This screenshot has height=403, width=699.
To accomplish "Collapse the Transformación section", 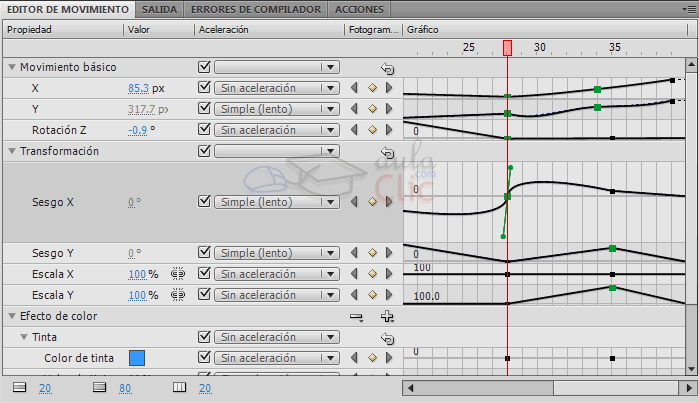I will (12, 151).
